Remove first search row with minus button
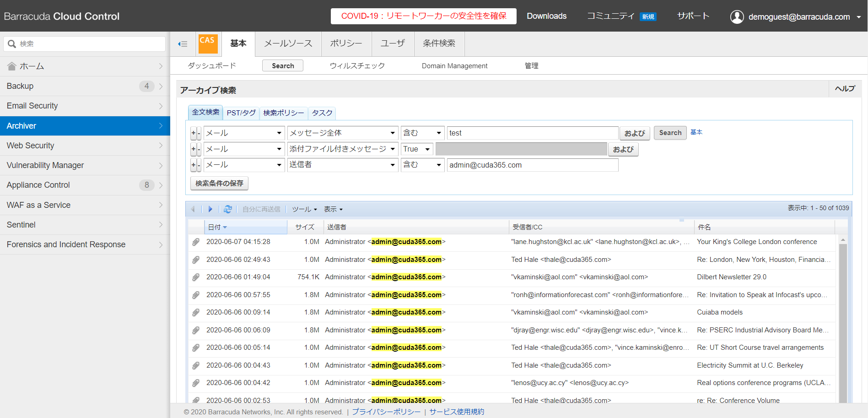Screen dimensions: 868x418 click(x=199, y=133)
